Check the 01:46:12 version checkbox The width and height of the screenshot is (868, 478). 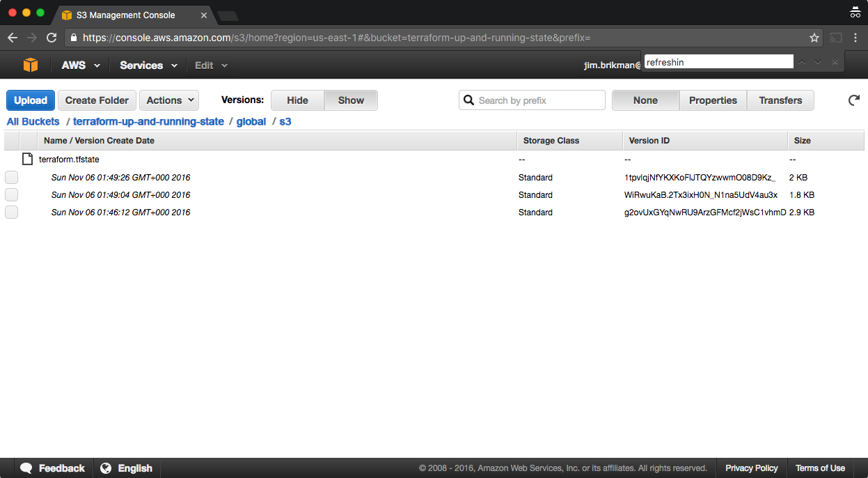click(x=11, y=213)
